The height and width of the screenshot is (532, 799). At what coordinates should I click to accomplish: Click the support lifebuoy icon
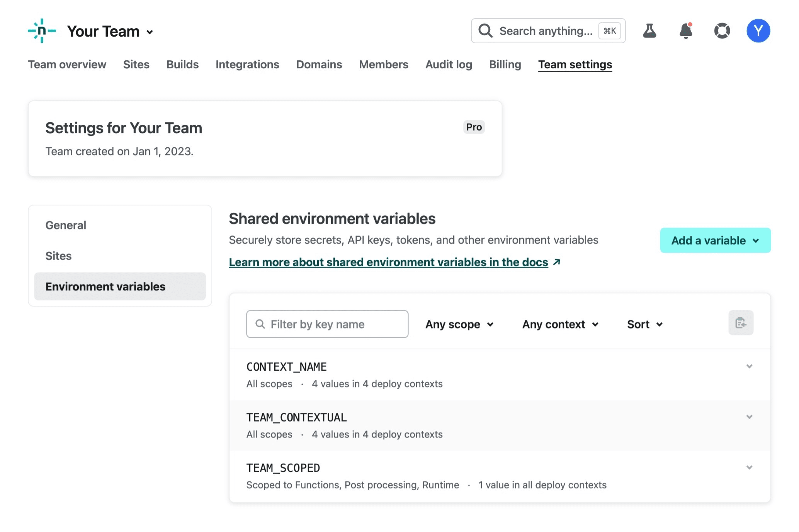click(722, 31)
